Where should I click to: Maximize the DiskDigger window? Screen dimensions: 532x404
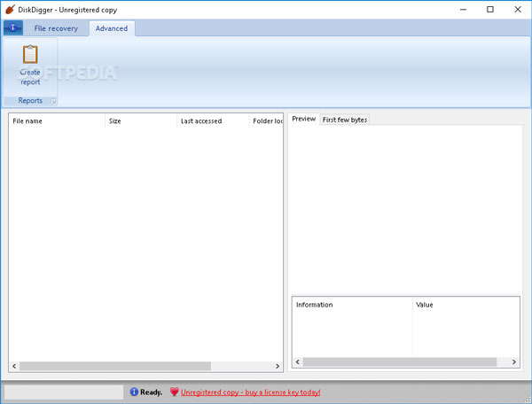pyautogui.click(x=490, y=10)
